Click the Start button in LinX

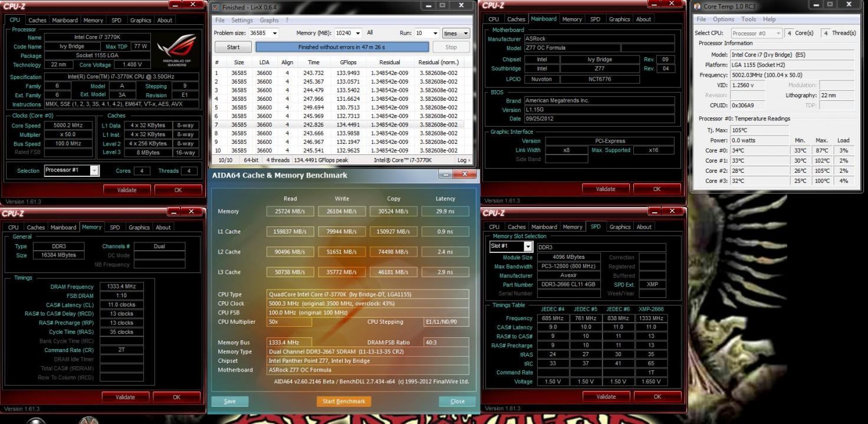click(233, 47)
